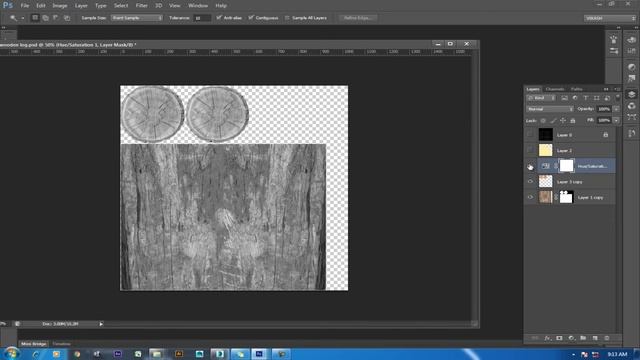Click the lock transparent pixels icon

tap(543, 121)
